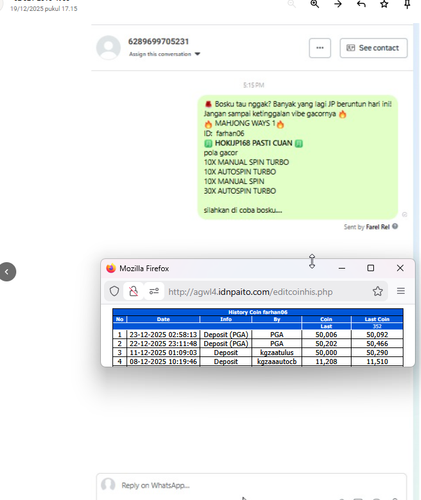The image size is (421, 500).
Task: Click the 'Date' column header
Action: point(163,319)
